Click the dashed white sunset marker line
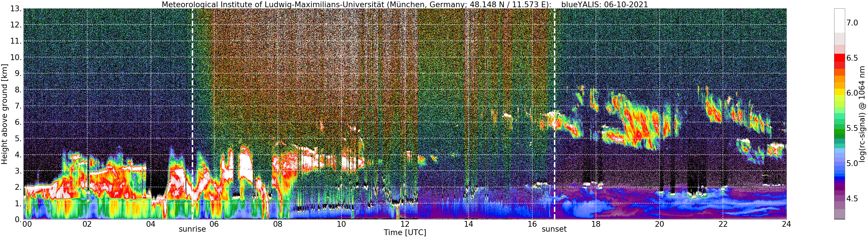Image resolution: width=868 pixels, height=238 pixels. 554,114
